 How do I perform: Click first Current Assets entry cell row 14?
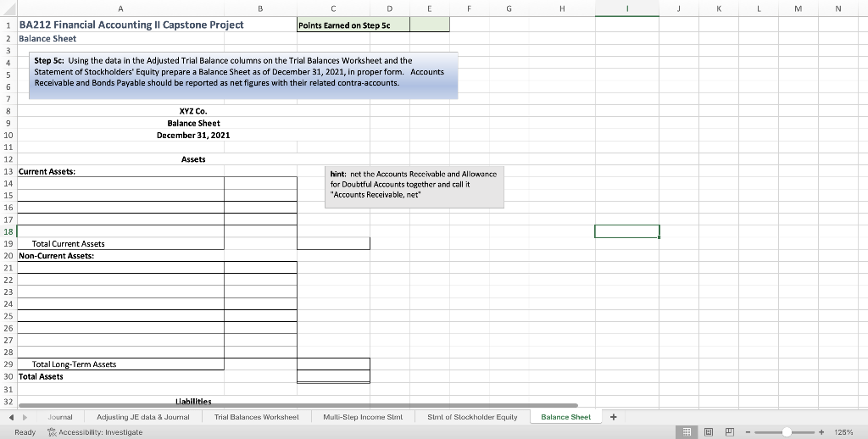[x=120, y=183]
